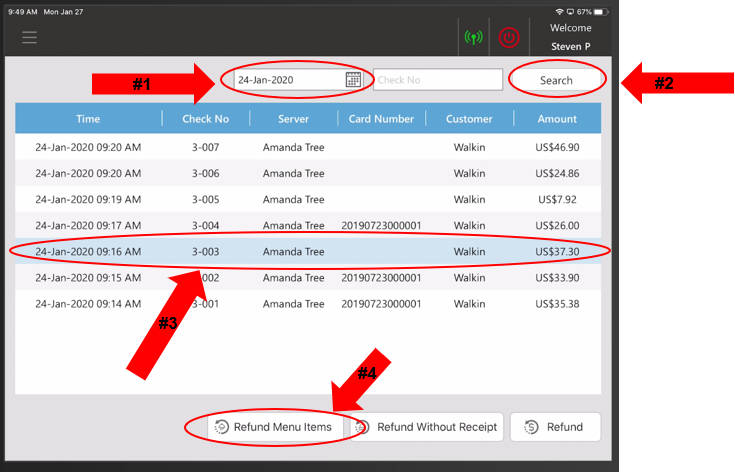Click the amount US$46.90
This screenshot has height=473, width=735.
tap(557, 147)
